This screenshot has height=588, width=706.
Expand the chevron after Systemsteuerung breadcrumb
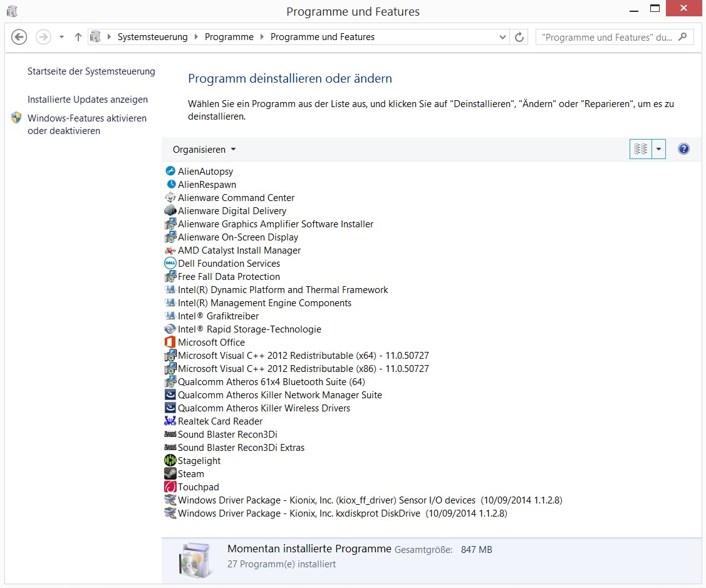click(196, 37)
